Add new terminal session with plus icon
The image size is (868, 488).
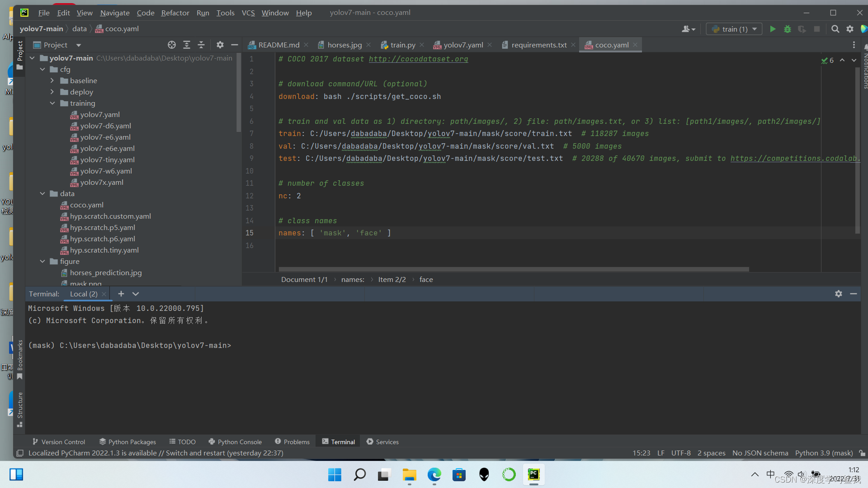(x=121, y=294)
